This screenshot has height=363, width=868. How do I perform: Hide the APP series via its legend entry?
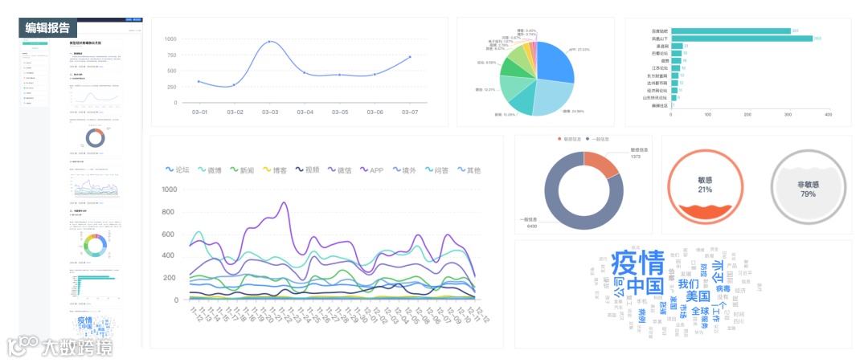(372, 170)
